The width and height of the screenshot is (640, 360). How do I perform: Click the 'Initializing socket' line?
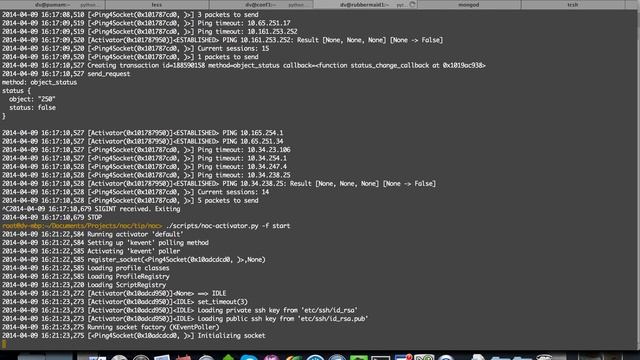click(x=134, y=336)
